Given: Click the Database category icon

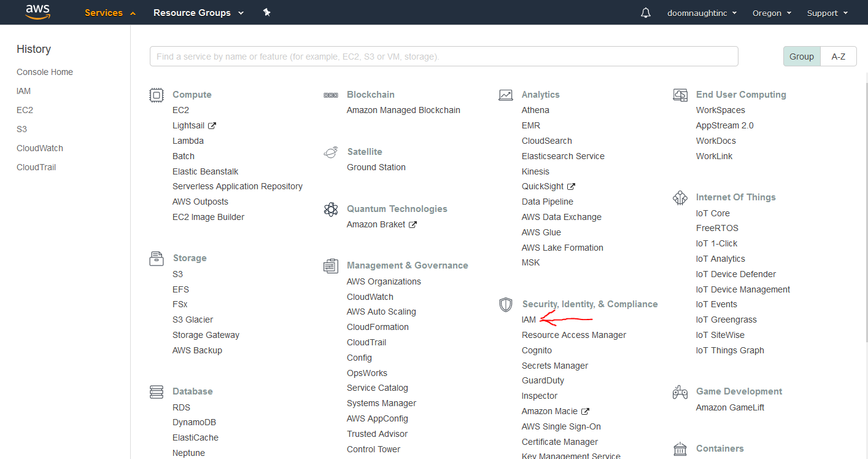Looking at the screenshot, I should pos(157,391).
